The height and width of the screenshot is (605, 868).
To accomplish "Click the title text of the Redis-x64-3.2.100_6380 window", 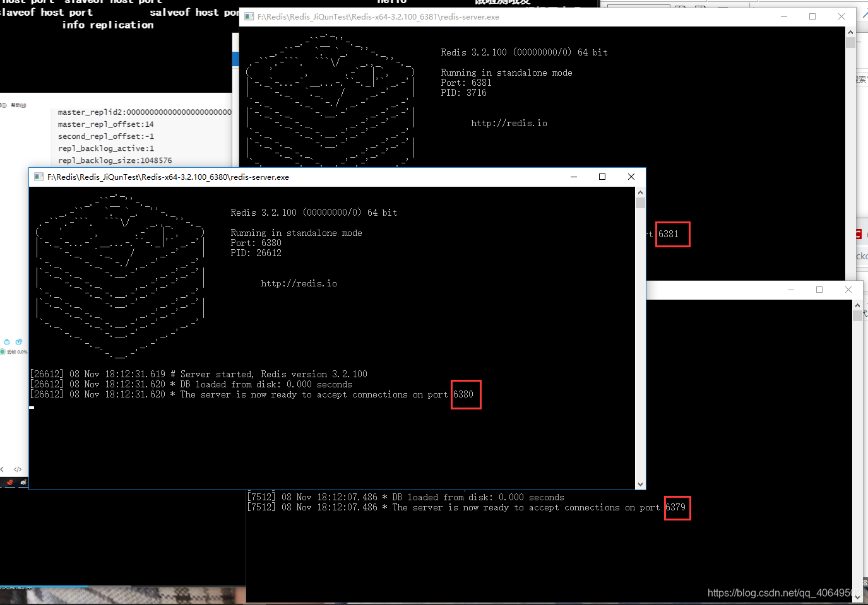I will 168,177.
